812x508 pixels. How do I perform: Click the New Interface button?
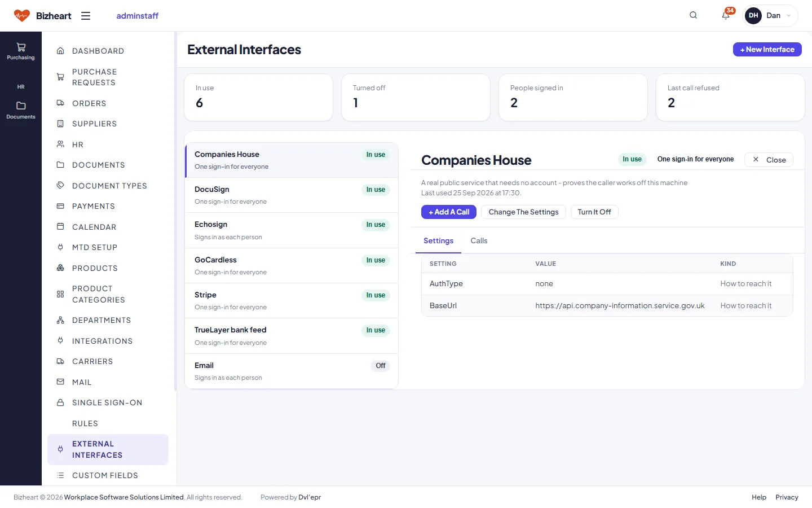coord(767,50)
